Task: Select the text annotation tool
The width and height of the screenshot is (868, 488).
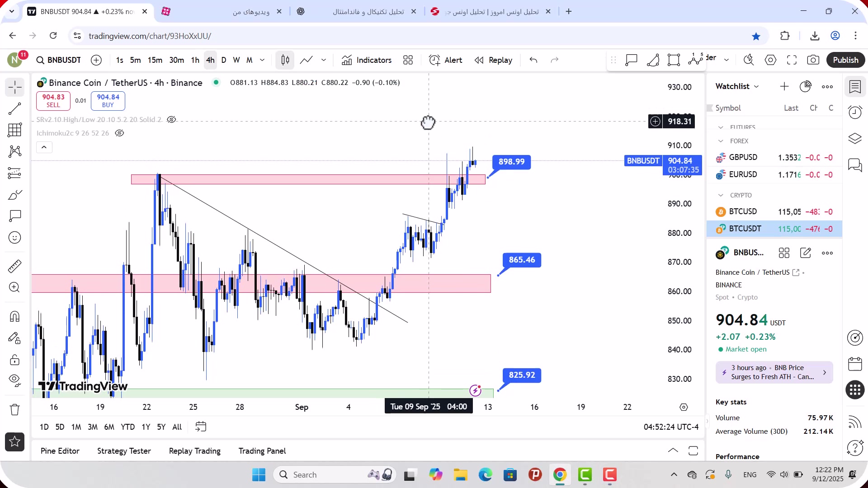Action: tap(14, 216)
